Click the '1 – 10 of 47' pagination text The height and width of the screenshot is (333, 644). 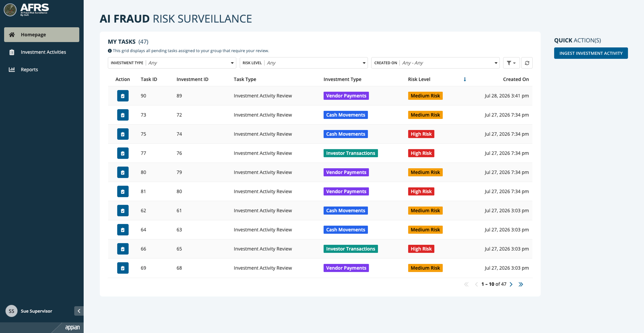coord(494,284)
